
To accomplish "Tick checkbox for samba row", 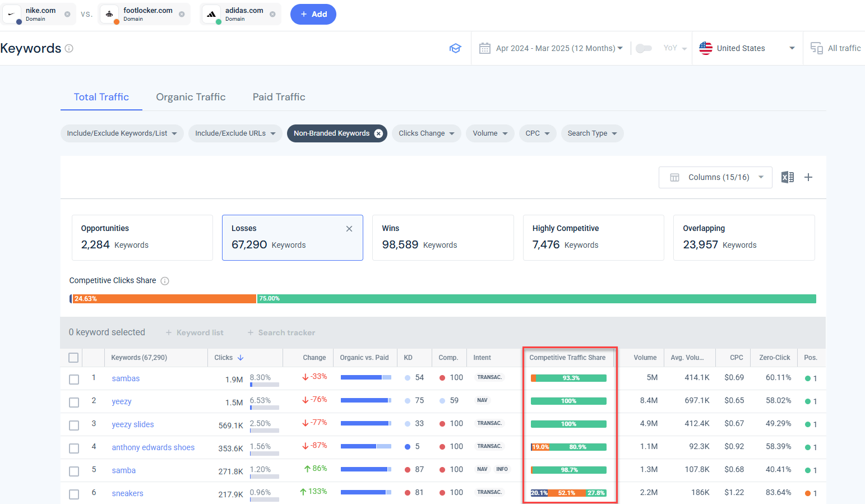I will click(74, 471).
